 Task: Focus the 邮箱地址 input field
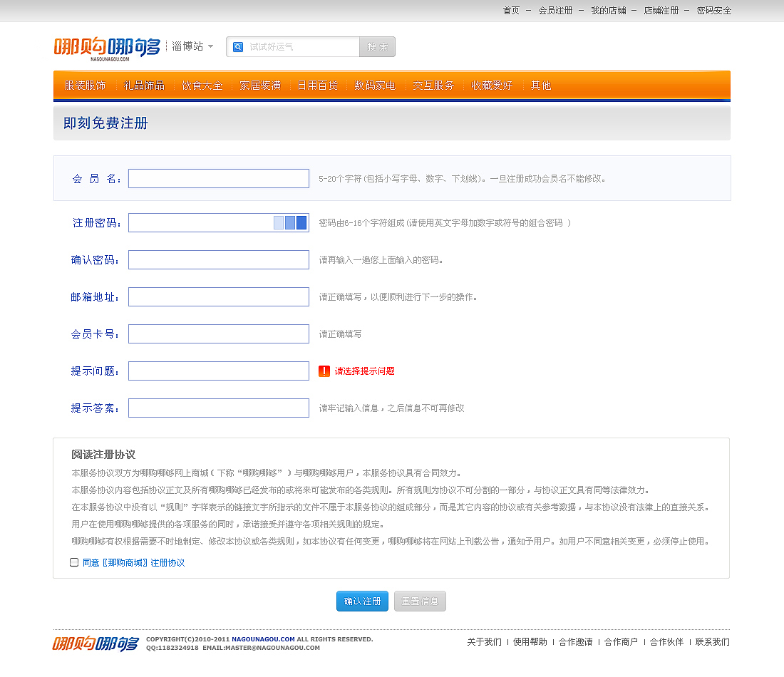coord(219,297)
